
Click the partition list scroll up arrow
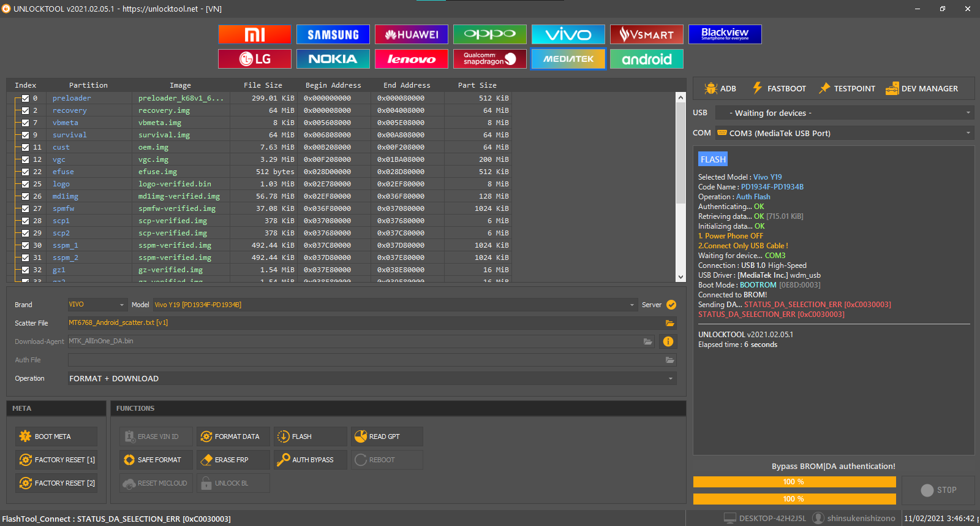680,97
